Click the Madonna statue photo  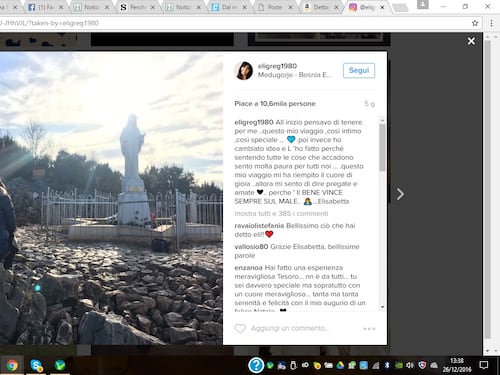[111, 198]
